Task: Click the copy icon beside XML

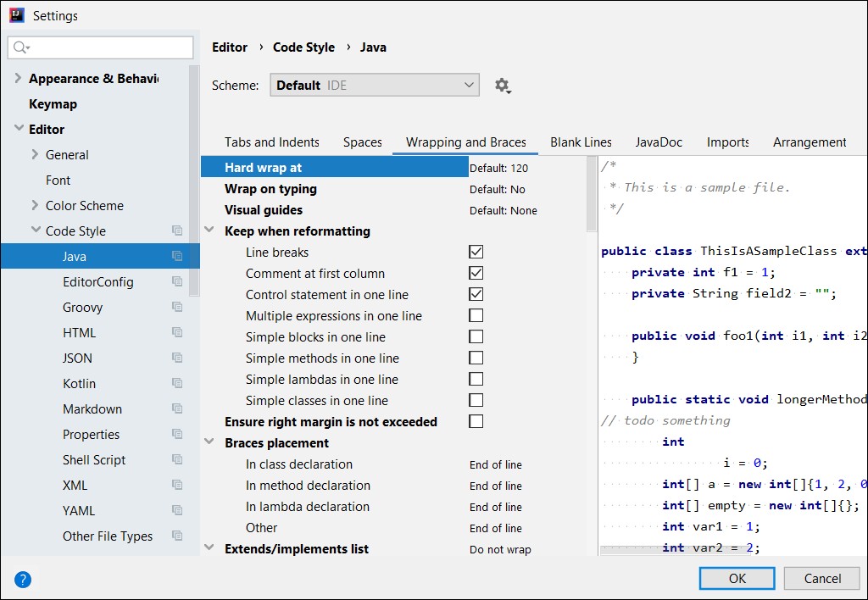Action: pos(177,485)
